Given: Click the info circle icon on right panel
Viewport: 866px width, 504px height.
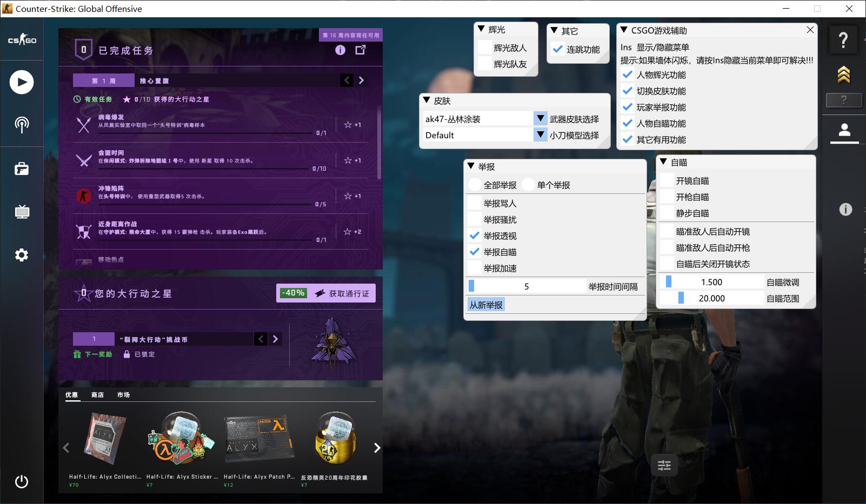Looking at the screenshot, I should click(x=845, y=210).
